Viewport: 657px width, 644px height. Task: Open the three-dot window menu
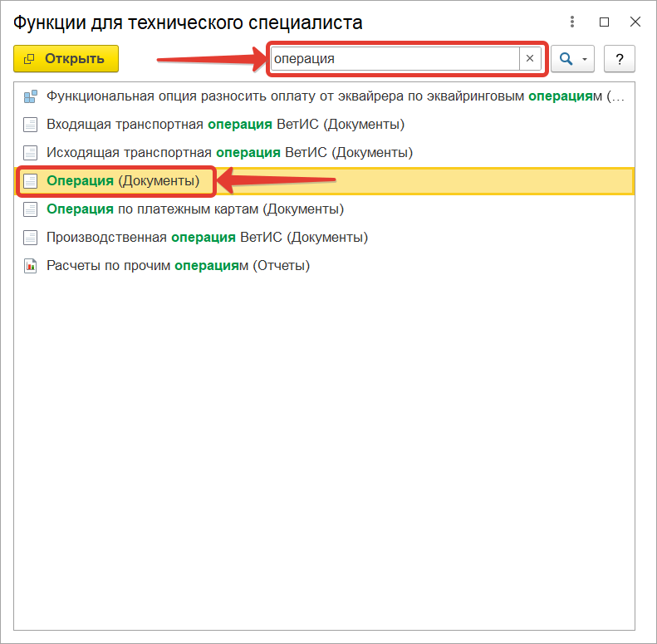(x=572, y=22)
